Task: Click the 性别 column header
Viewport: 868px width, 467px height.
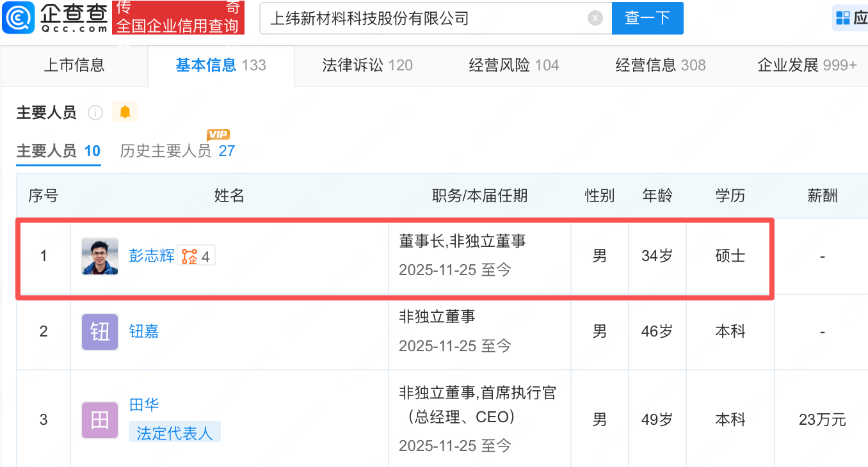Action: (x=600, y=196)
